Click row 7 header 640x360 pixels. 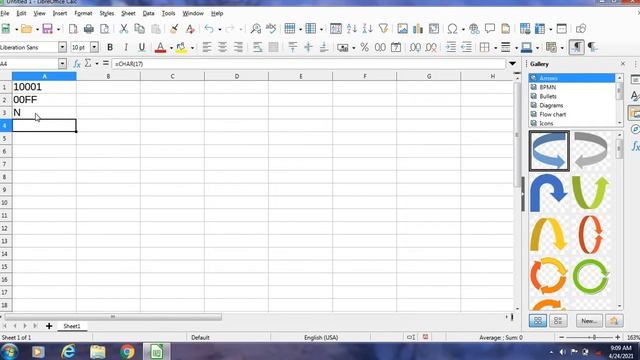click(x=4, y=164)
